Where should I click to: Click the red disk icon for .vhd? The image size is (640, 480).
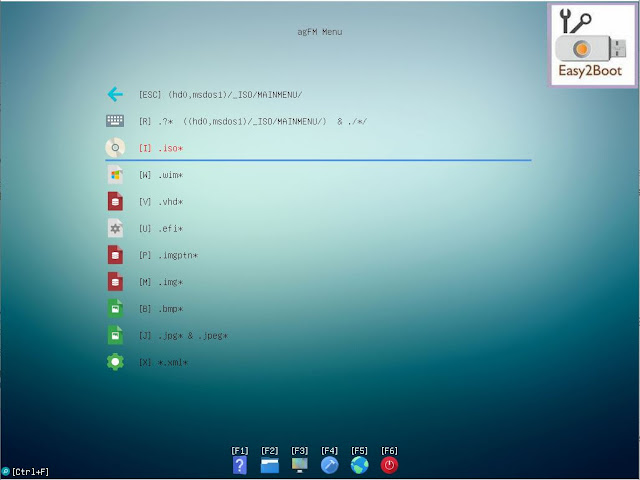[x=115, y=202]
